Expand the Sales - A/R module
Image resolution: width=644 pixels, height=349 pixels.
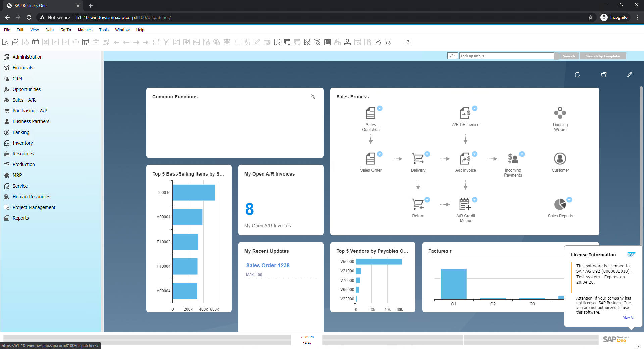coord(24,100)
